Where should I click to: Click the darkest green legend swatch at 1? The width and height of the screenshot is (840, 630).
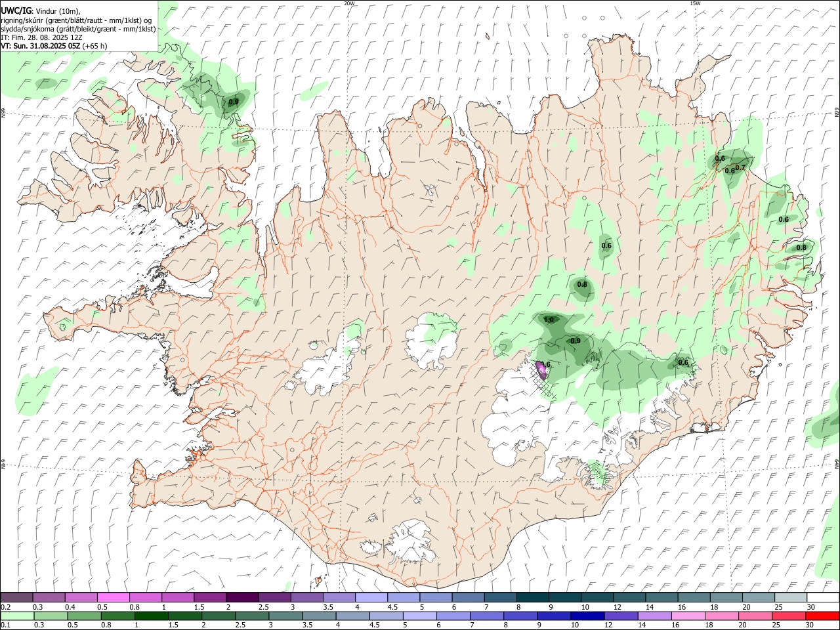(152, 616)
